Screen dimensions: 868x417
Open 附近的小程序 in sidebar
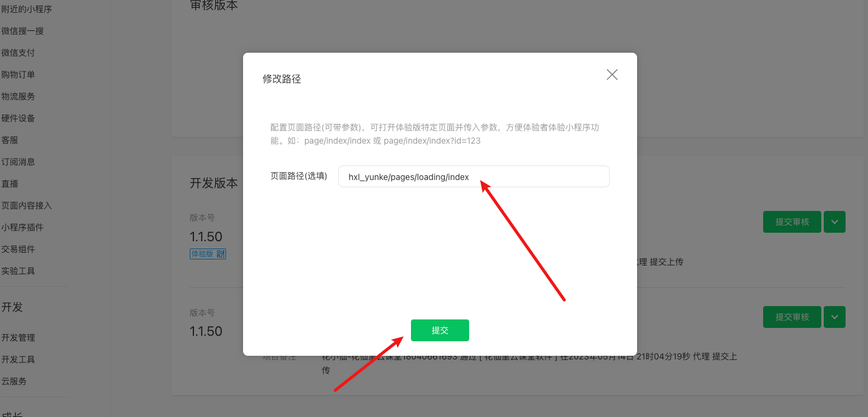27,9
